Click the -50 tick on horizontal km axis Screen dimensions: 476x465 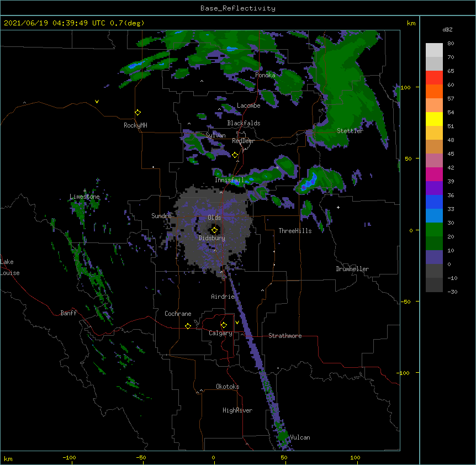141,458
